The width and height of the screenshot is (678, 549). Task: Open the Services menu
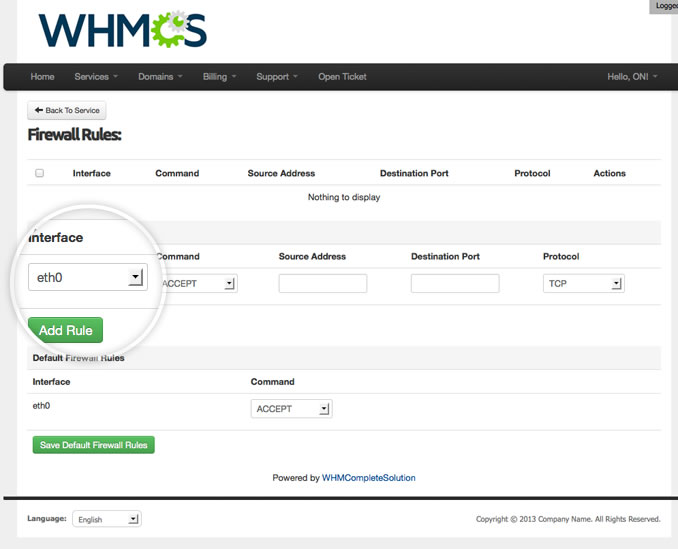[96, 77]
